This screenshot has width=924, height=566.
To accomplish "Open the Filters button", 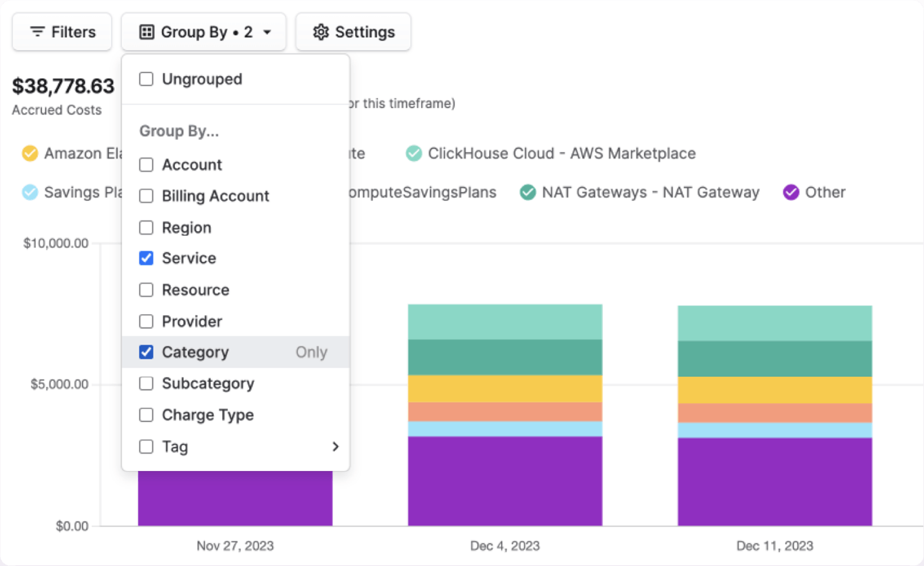I will point(62,32).
